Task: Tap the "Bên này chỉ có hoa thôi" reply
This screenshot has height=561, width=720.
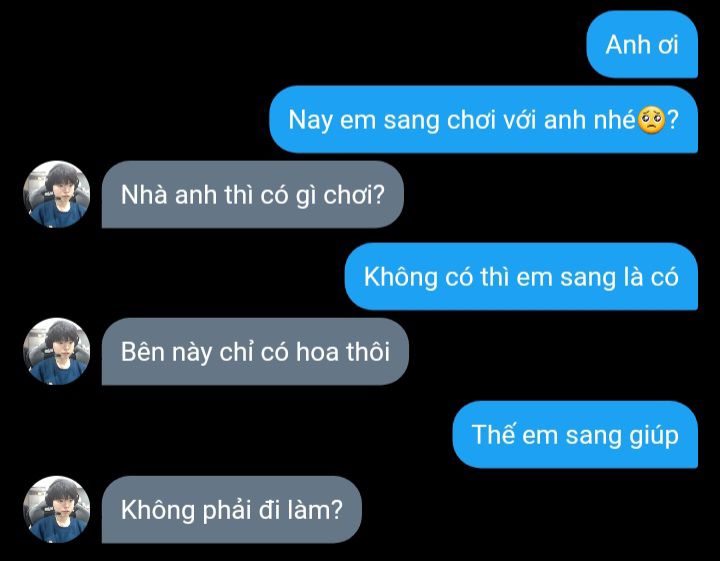Action: coord(255,352)
